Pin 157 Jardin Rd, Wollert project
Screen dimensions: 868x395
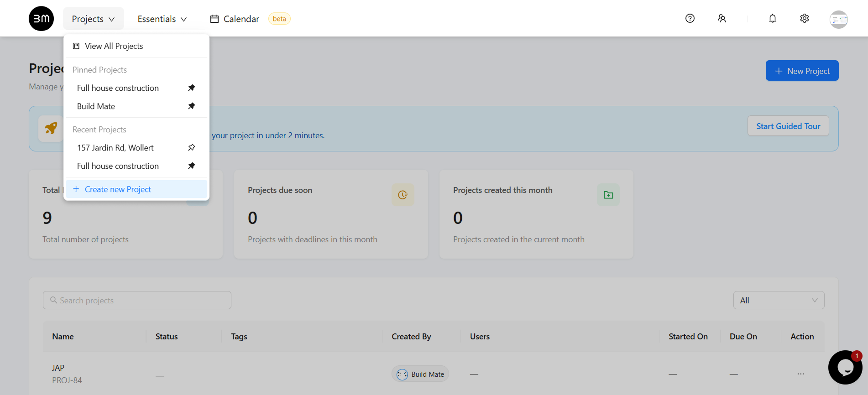(192, 147)
